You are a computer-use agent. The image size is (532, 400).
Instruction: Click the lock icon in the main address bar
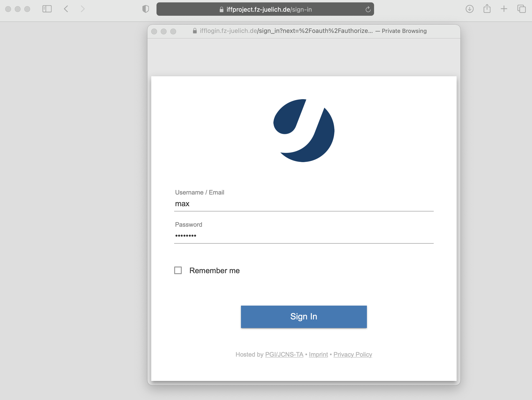click(221, 9)
